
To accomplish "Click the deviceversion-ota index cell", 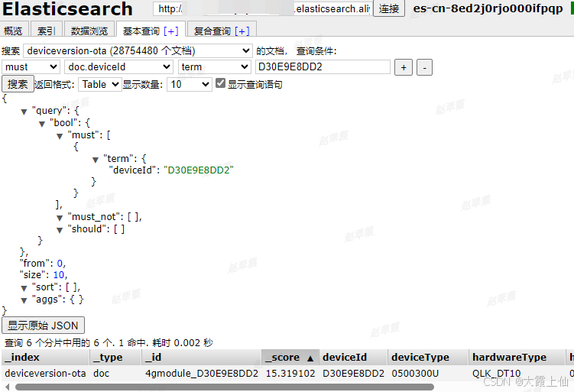I will pos(45,374).
